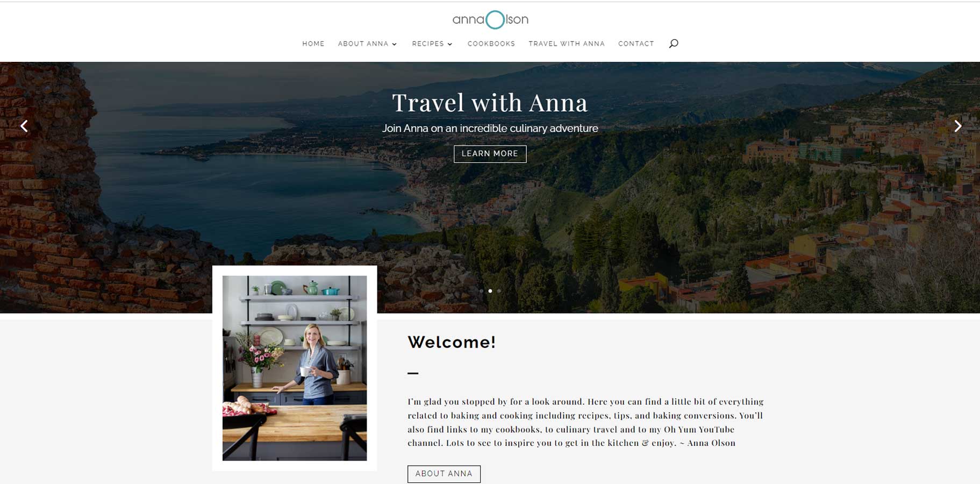Go to Travel with Anna page
The image size is (980, 484).
coord(567,44)
